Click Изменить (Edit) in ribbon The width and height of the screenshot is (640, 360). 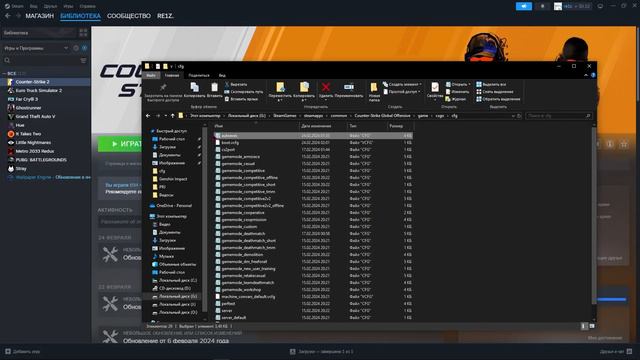[457, 92]
